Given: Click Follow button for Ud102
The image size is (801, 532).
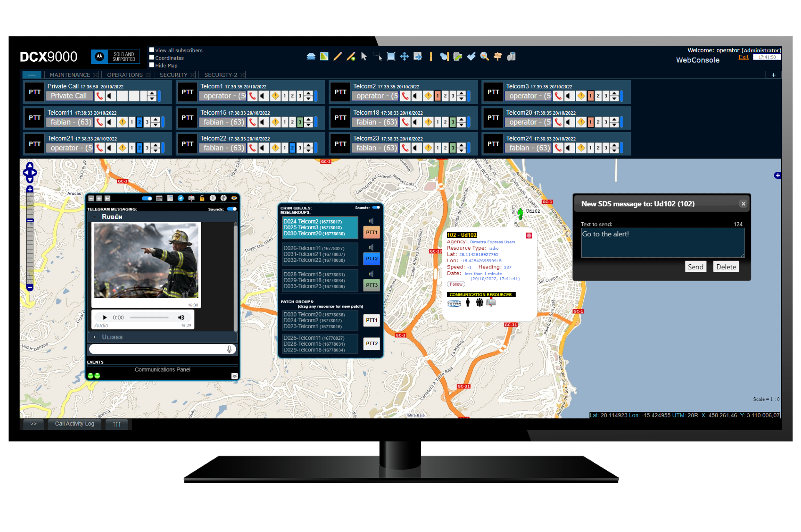Looking at the screenshot, I should tap(456, 284).
